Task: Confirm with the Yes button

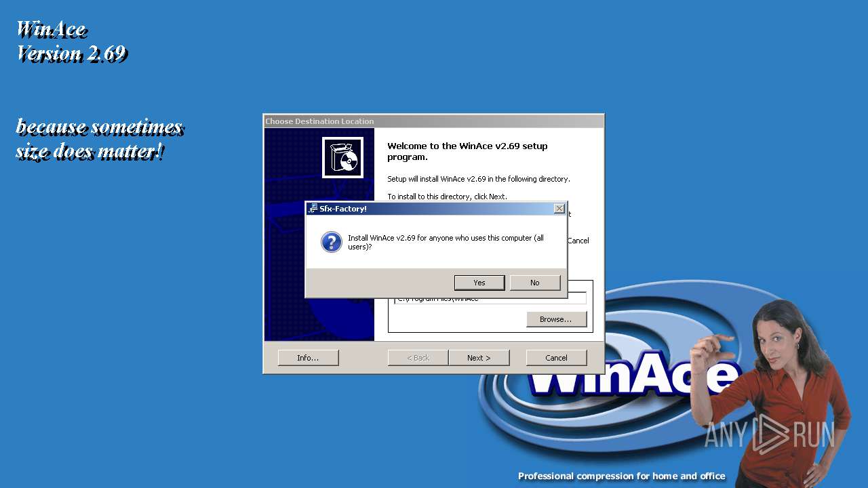Action: click(479, 283)
